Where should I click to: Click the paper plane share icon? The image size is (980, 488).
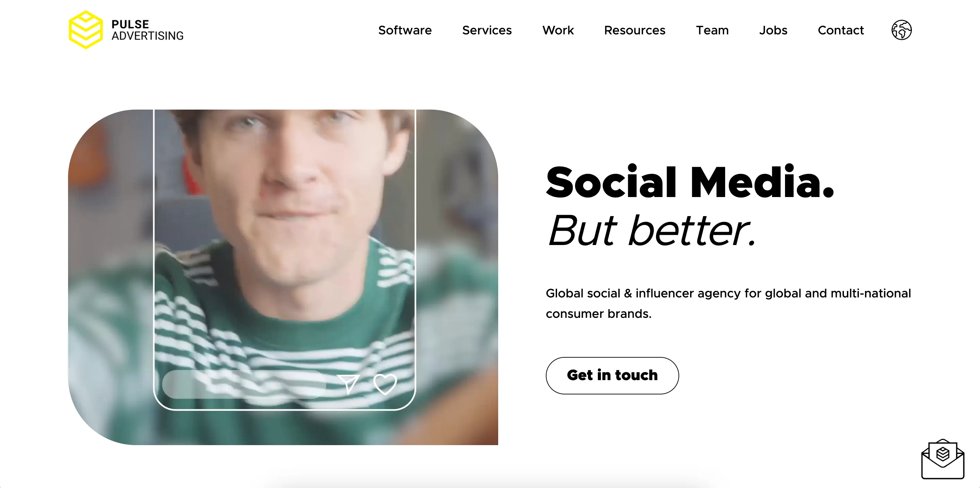[348, 384]
